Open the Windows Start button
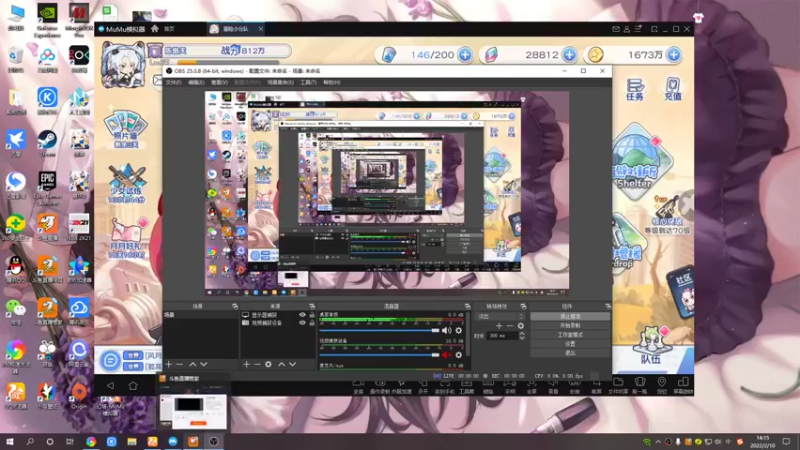 [x=10, y=441]
